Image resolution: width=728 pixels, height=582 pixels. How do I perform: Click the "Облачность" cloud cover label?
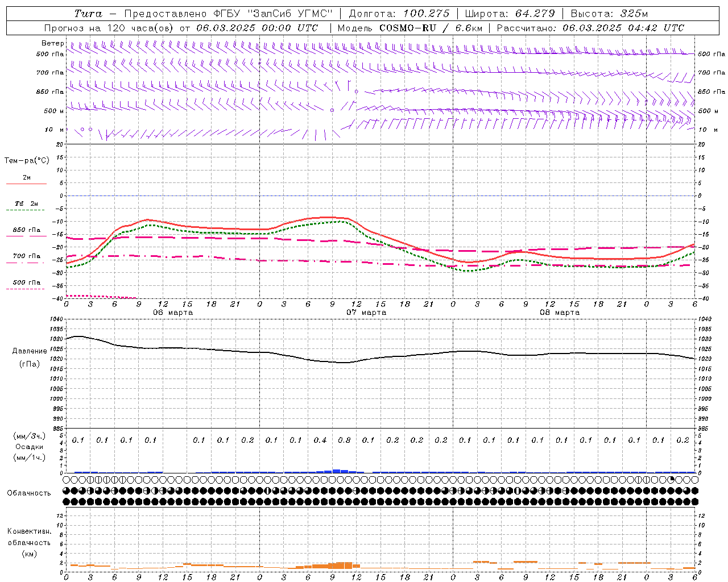tap(29, 493)
